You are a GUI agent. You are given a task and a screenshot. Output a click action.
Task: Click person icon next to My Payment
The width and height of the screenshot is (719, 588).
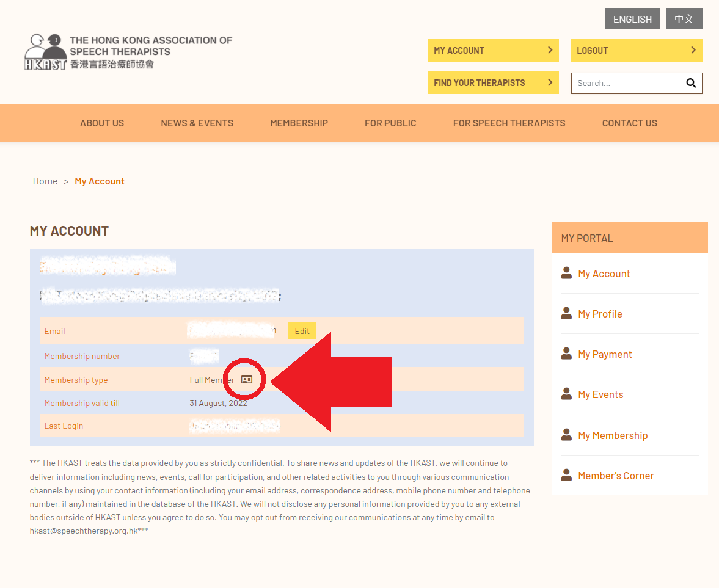(x=566, y=354)
